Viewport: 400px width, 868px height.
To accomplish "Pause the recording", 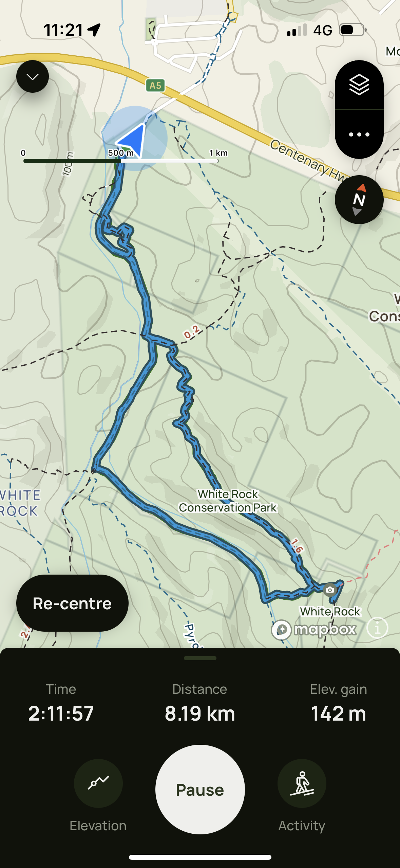I will pos(200,790).
